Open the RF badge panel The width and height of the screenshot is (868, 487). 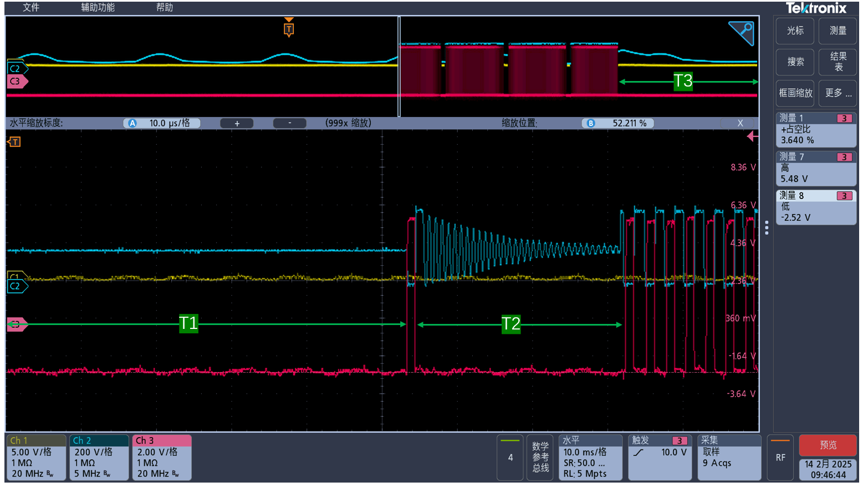point(780,458)
